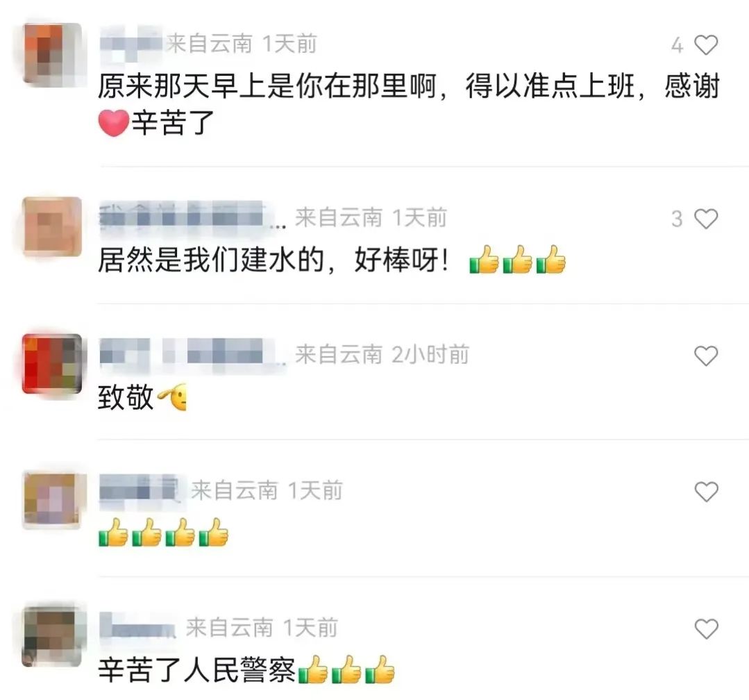Tap the blurred username of first comment
This screenshot has height=700, width=749.
tap(131, 44)
